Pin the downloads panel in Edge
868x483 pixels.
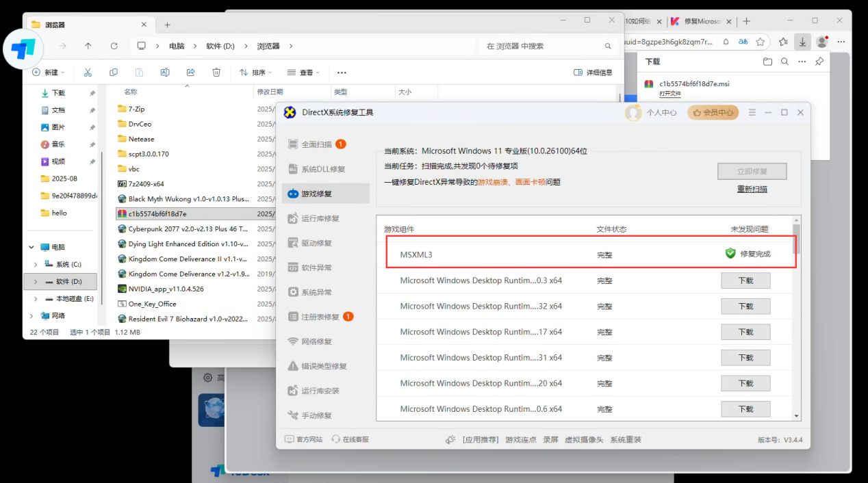point(819,62)
